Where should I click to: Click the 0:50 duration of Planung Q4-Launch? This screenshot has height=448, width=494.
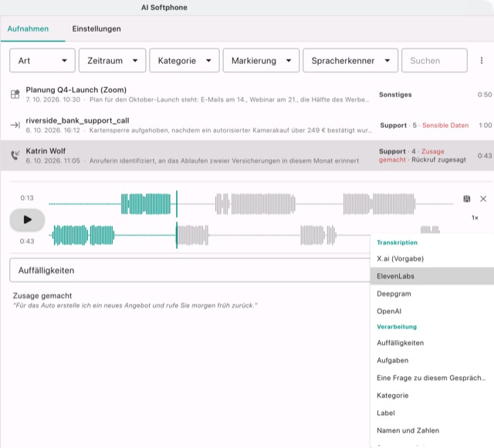485,95
